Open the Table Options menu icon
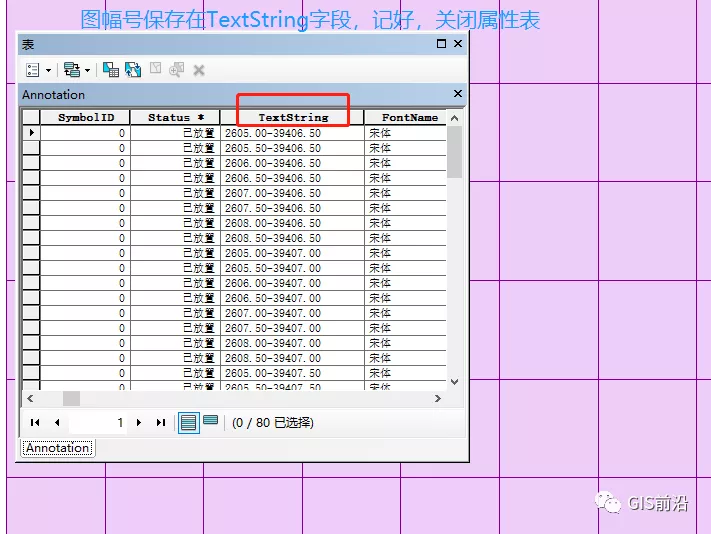The height and width of the screenshot is (534, 711). [33, 70]
